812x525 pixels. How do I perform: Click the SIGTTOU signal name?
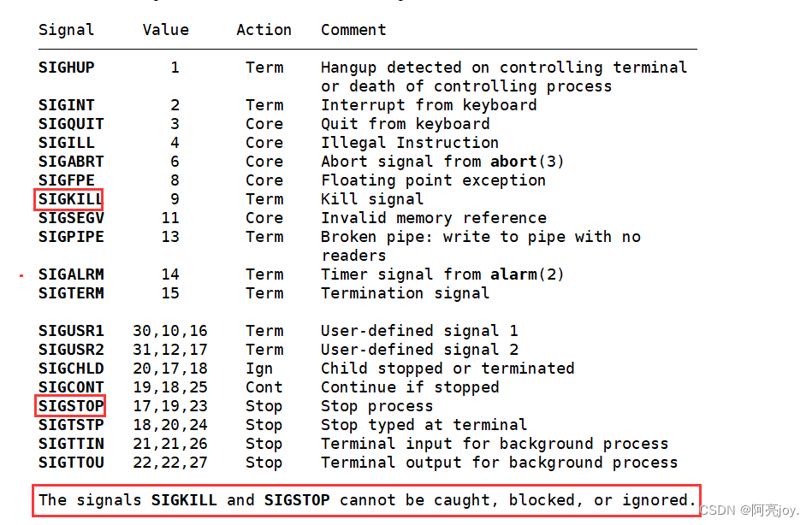[x=71, y=463]
